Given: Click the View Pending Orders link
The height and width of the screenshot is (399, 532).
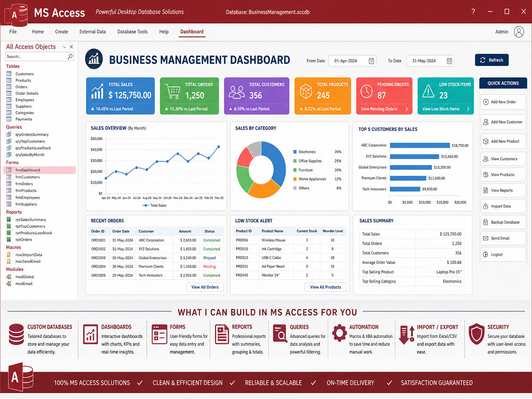Looking at the screenshot, I should (385, 109).
